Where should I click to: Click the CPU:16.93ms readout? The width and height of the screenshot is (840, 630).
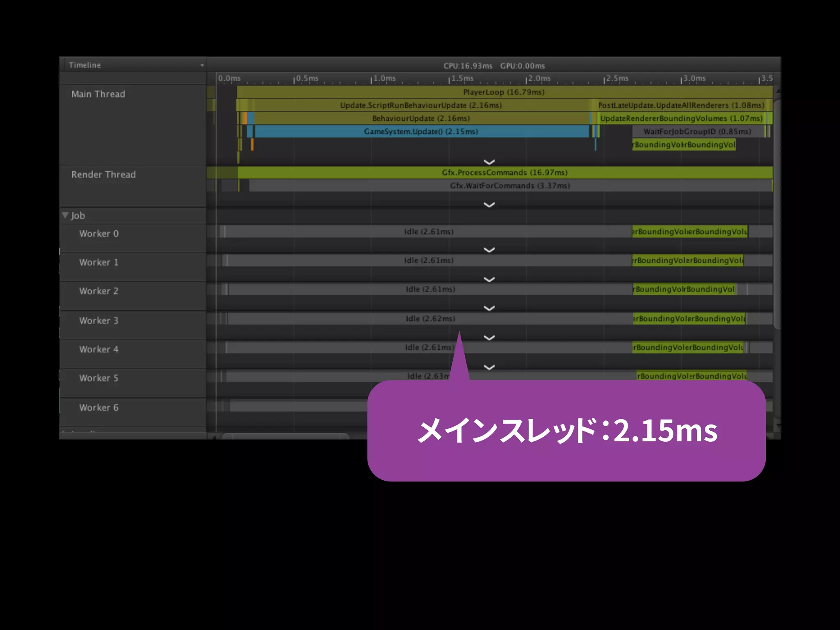pyautogui.click(x=468, y=66)
